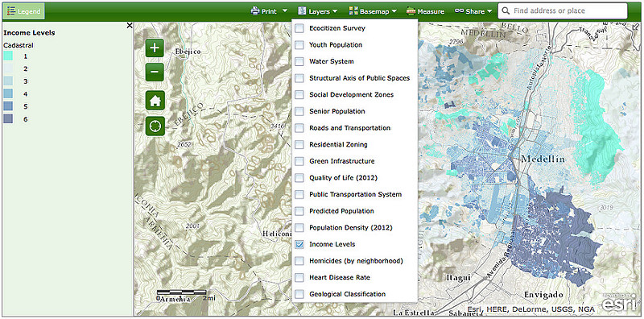The image size is (644, 319).
Task: Click legend swatch for income level 3
Action: pyautogui.click(x=8, y=81)
